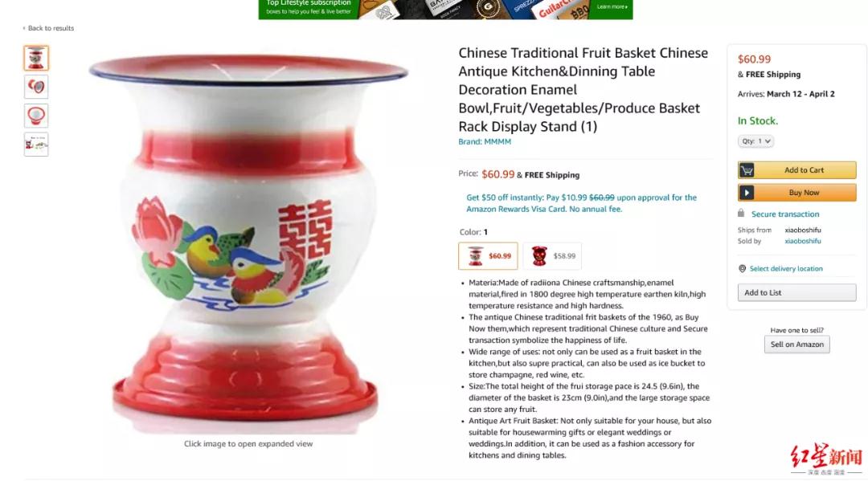This screenshot has width=868, height=481.
Task: Click the Add to List button
Action: (796, 292)
